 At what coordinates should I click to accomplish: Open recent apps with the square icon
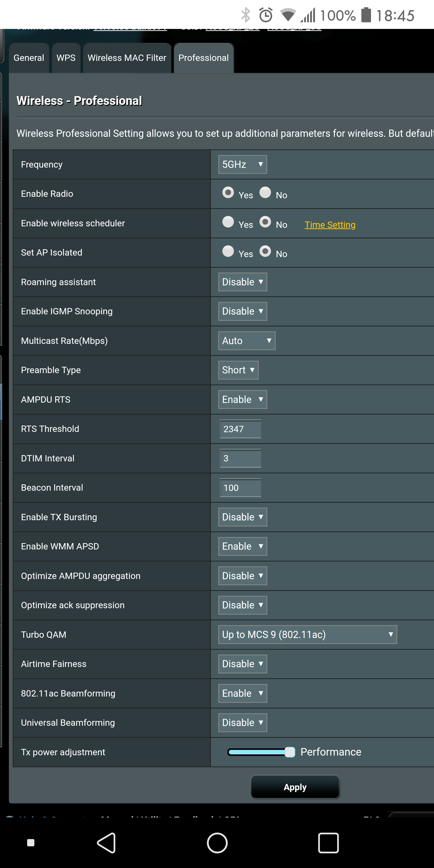tap(328, 843)
